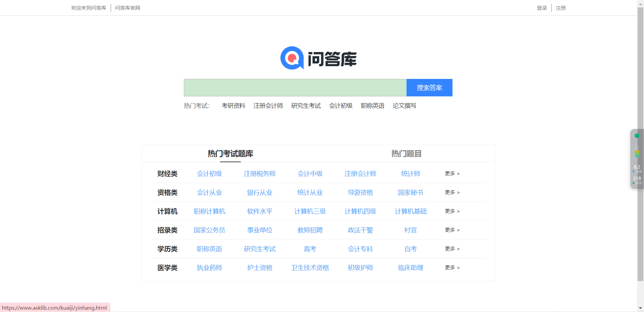Click the download speed arrow indicator
Viewport: 644px width, 312px height.
tap(633, 183)
